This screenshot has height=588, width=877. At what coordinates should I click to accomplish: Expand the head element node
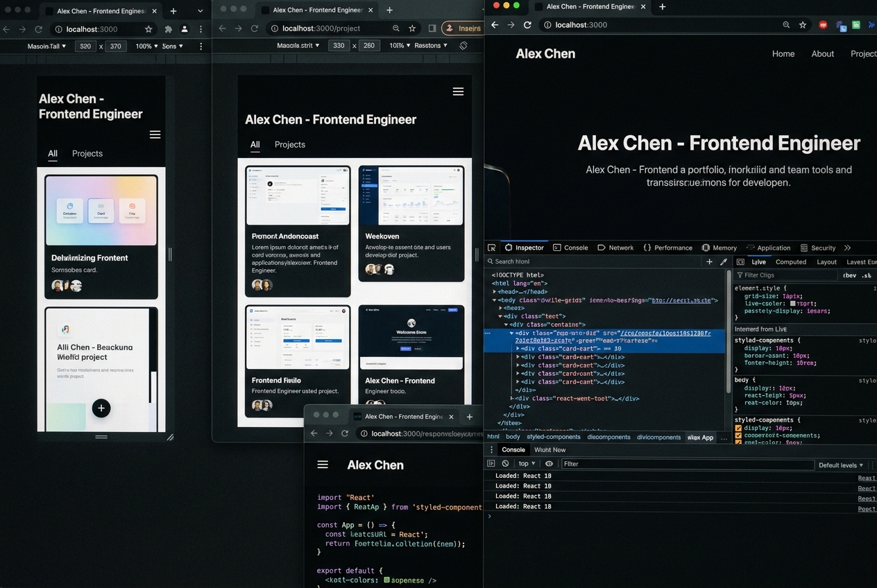point(495,292)
